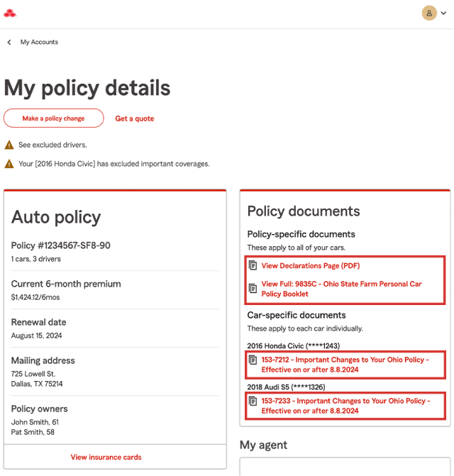The width and height of the screenshot is (454, 476).
Task: Click the warning icon beside excluded drivers
Action: [x=9, y=145]
